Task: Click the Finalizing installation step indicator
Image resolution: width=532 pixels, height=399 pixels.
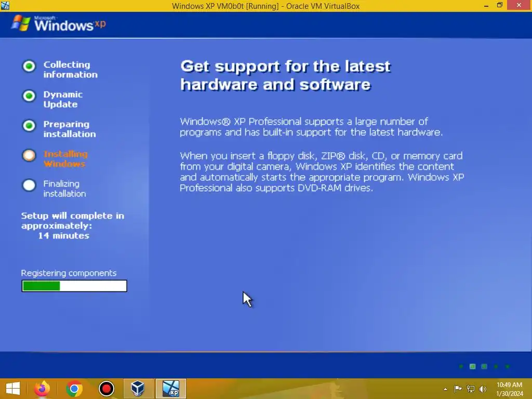Action: tap(29, 185)
